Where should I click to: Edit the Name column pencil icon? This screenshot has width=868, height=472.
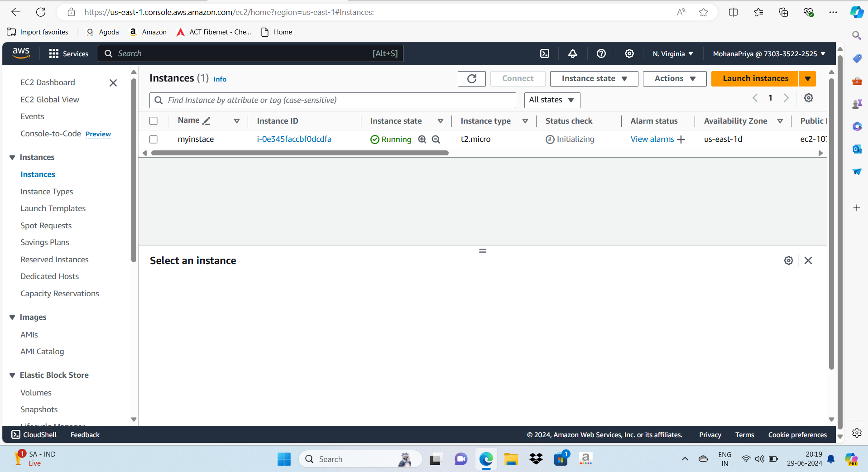pyautogui.click(x=207, y=121)
